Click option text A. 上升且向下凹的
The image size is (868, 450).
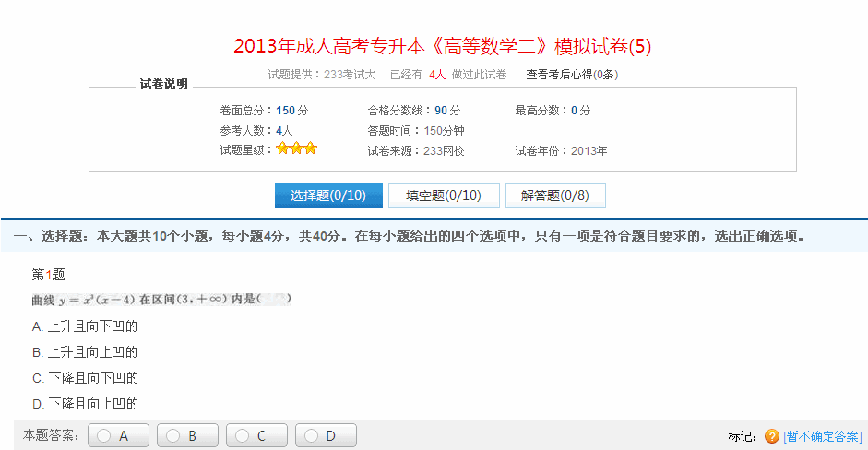(x=85, y=326)
